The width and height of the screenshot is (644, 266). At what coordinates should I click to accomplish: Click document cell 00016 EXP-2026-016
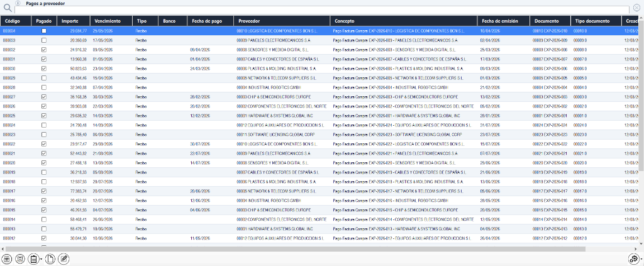tap(550, 201)
